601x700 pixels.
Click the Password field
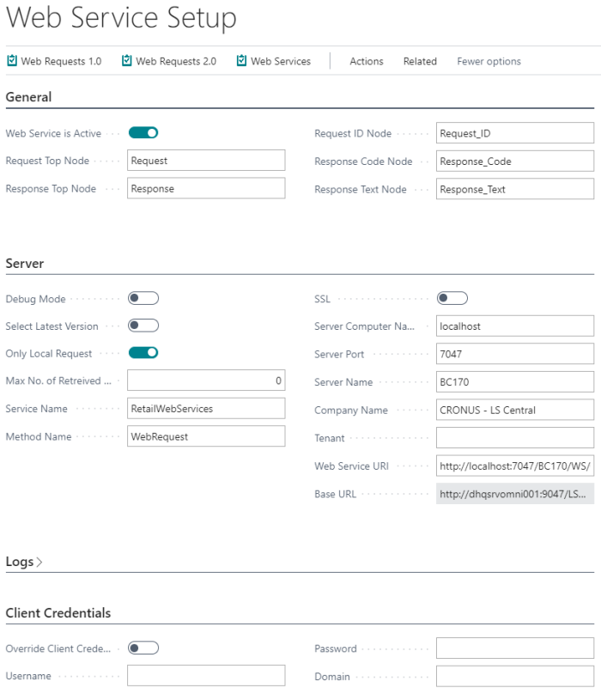coord(513,648)
